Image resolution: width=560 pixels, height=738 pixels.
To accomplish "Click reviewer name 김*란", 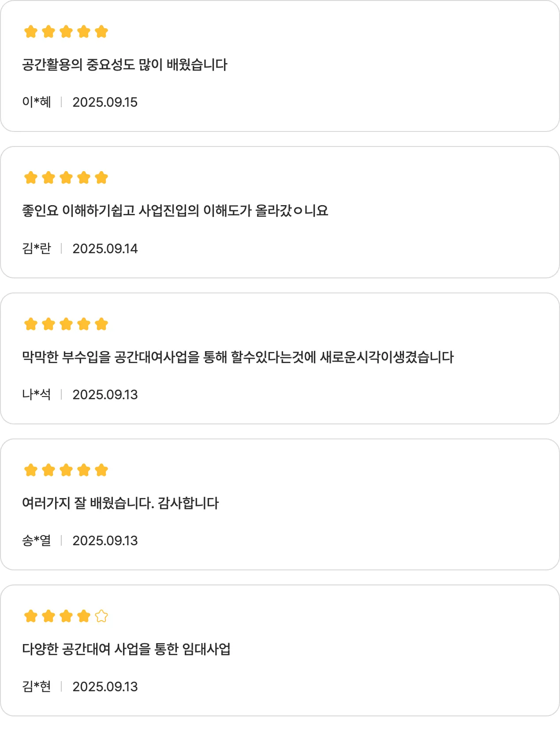I will coord(37,248).
